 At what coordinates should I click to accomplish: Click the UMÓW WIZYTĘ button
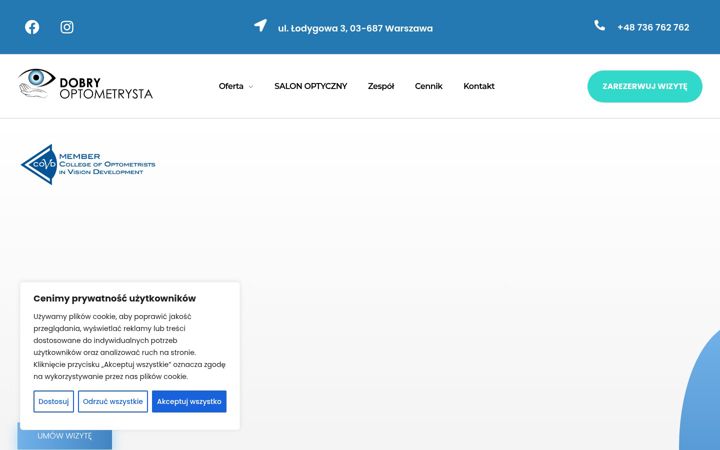click(65, 436)
